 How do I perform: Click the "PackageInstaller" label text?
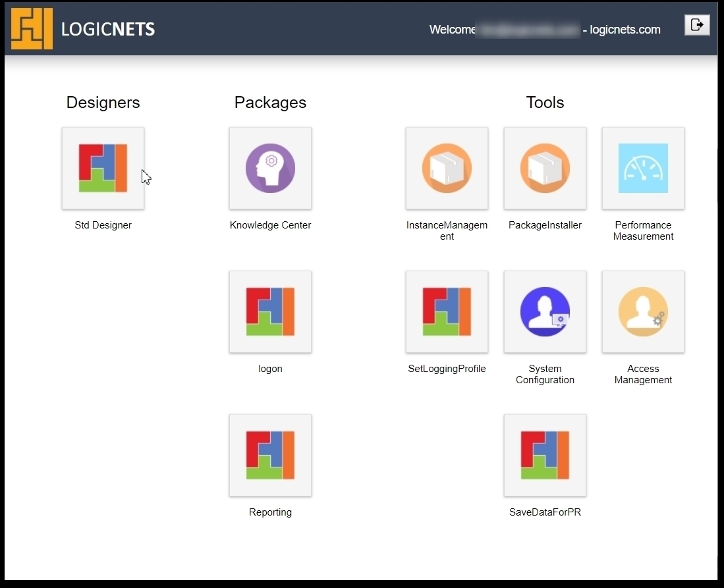point(545,225)
